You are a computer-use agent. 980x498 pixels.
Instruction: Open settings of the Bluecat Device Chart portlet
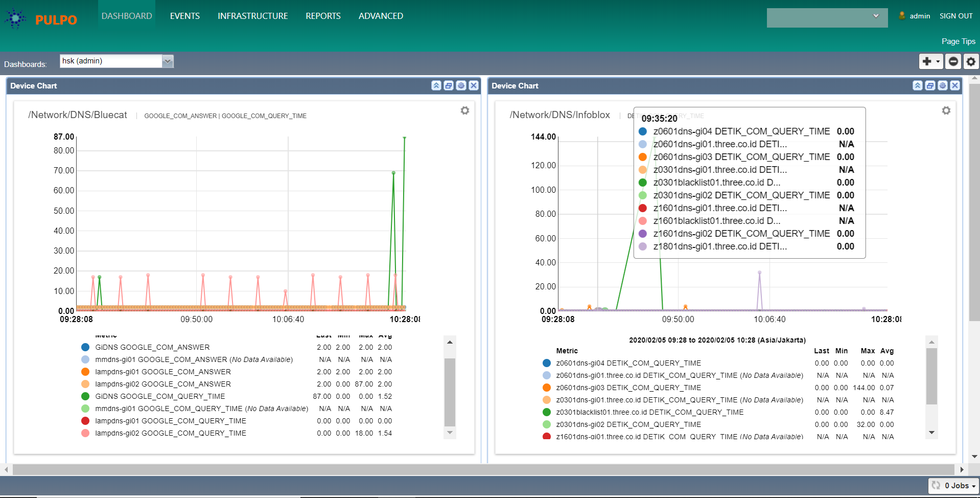[461, 86]
